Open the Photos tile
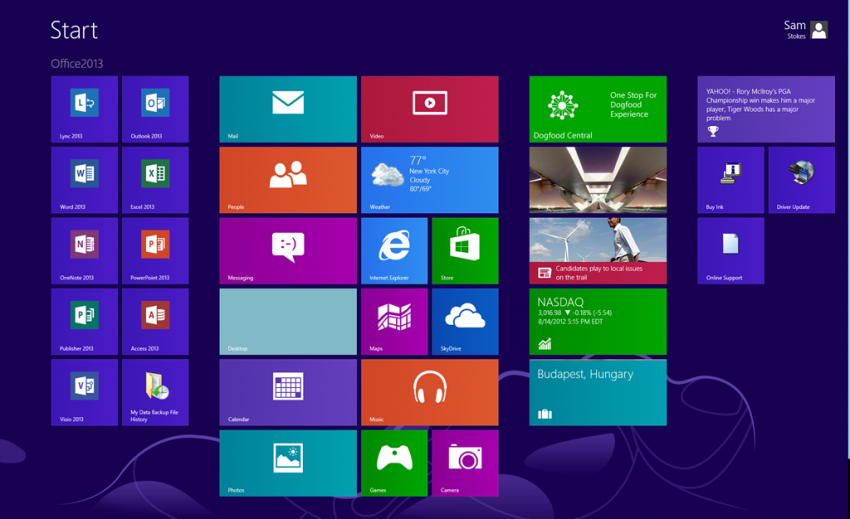Image resolution: width=850 pixels, height=519 pixels. (x=288, y=463)
